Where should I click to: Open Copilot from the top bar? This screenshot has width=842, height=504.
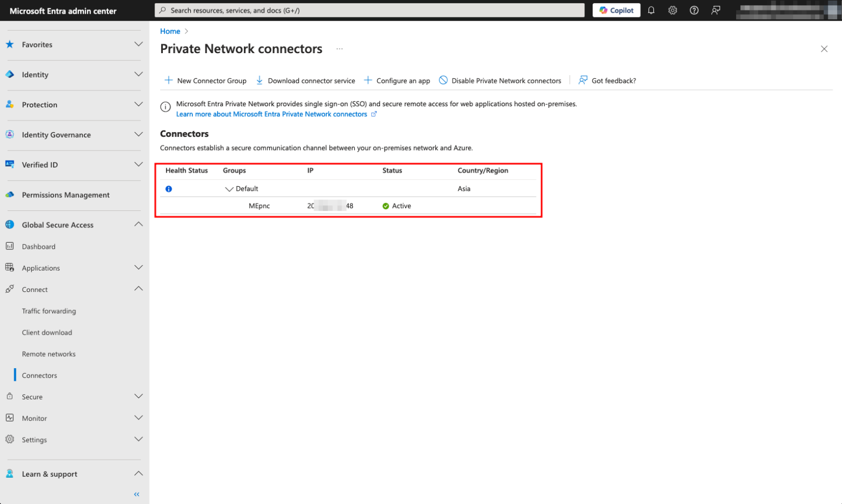pos(616,10)
